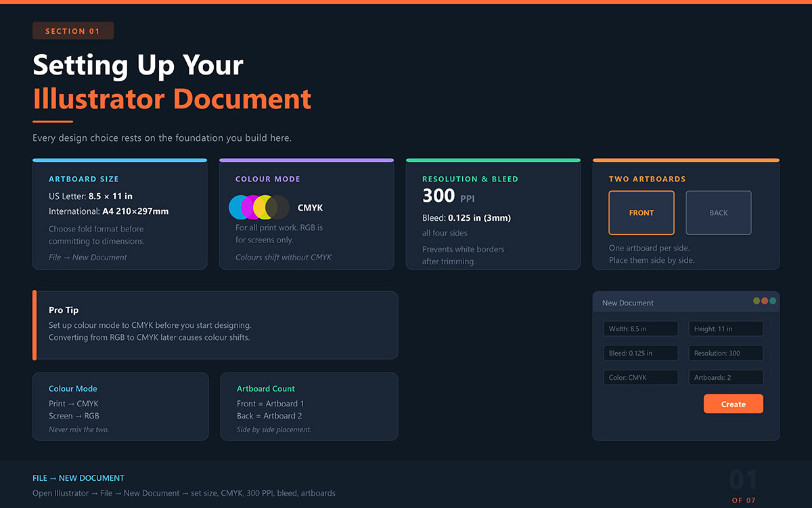Screen dimensions: 812x508
Task: Click the cyan CMYK circle
Action: point(241,207)
